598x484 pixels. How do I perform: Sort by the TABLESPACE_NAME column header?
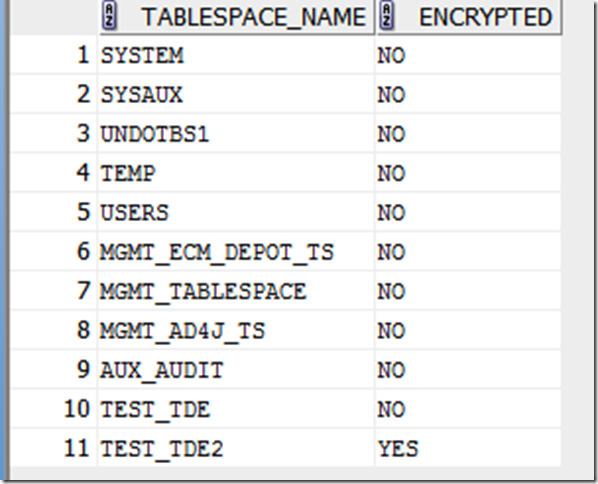(x=237, y=17)
